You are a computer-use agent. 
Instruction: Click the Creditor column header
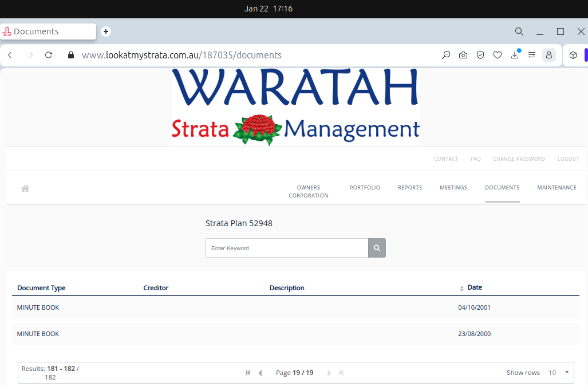coord(156,288)
